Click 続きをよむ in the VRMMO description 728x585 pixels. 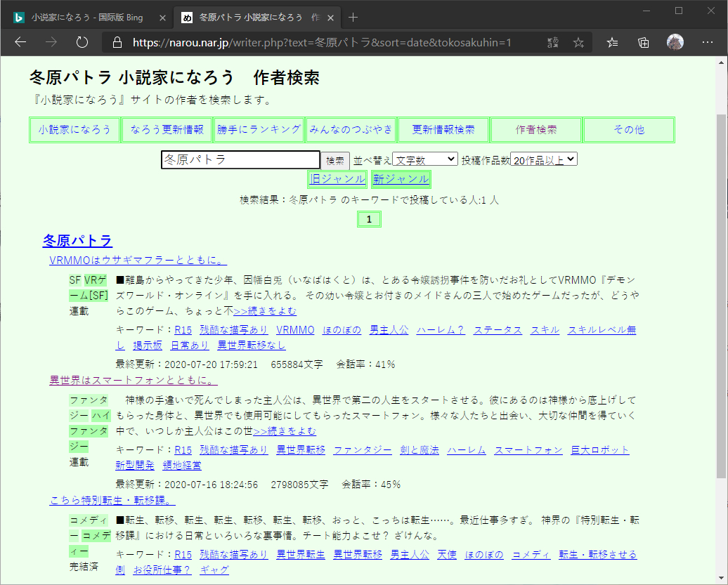pos(265,311)
